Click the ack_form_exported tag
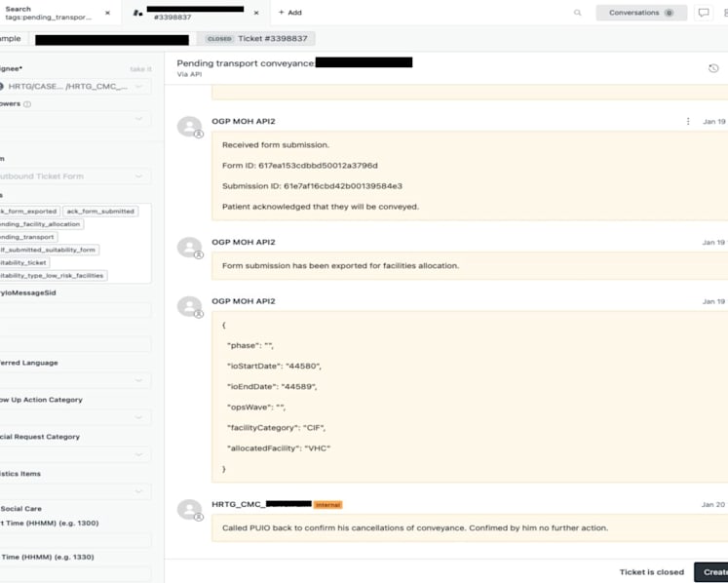 (29, 212)
